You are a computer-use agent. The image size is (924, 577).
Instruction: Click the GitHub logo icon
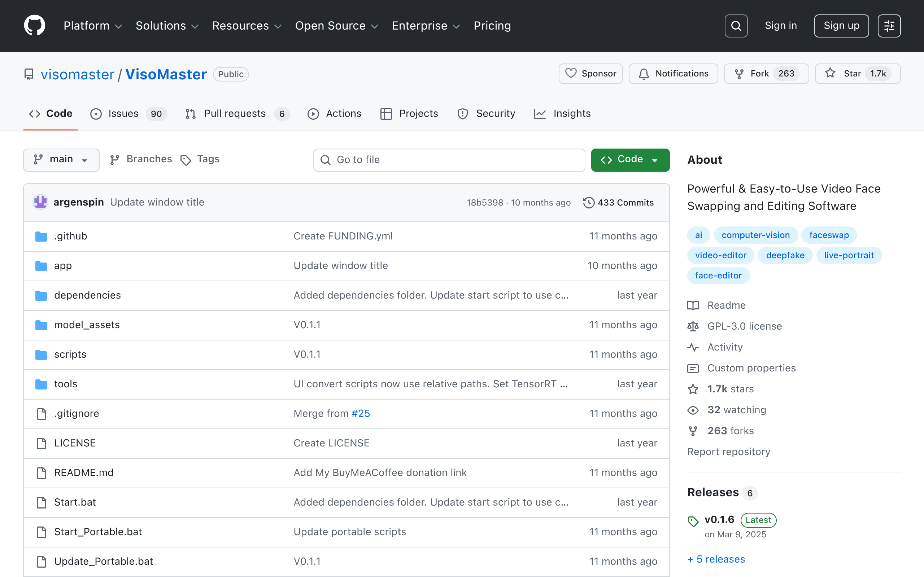(x=34, y=26)
